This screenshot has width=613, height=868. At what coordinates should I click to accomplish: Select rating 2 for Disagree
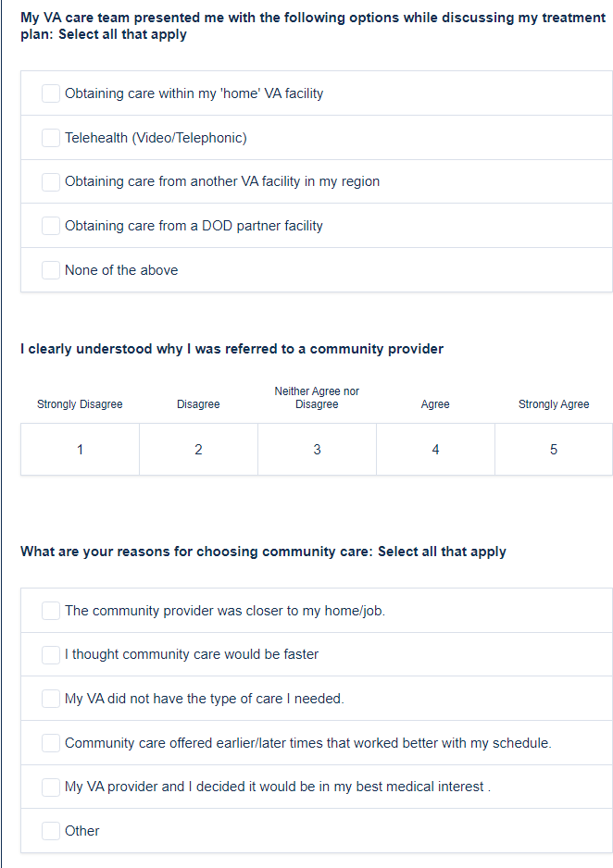pos(198,450)
